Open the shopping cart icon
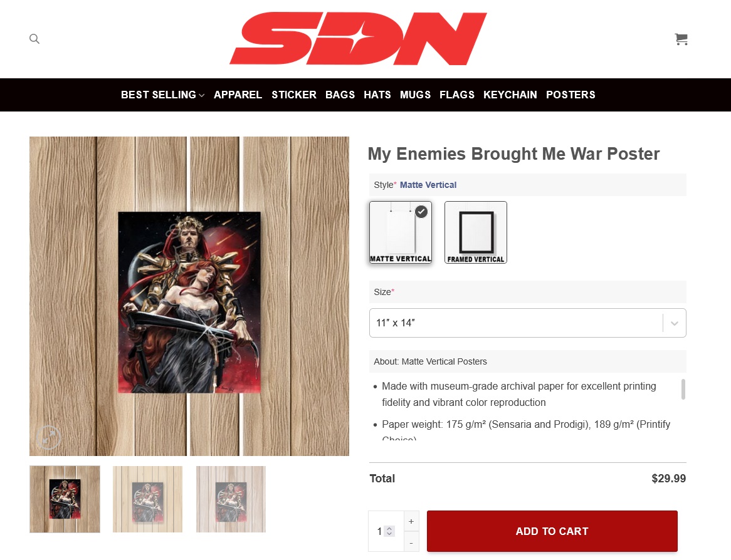Image resolution: width=731 pixels, height=560 pixels. click(x=681, y=39)
